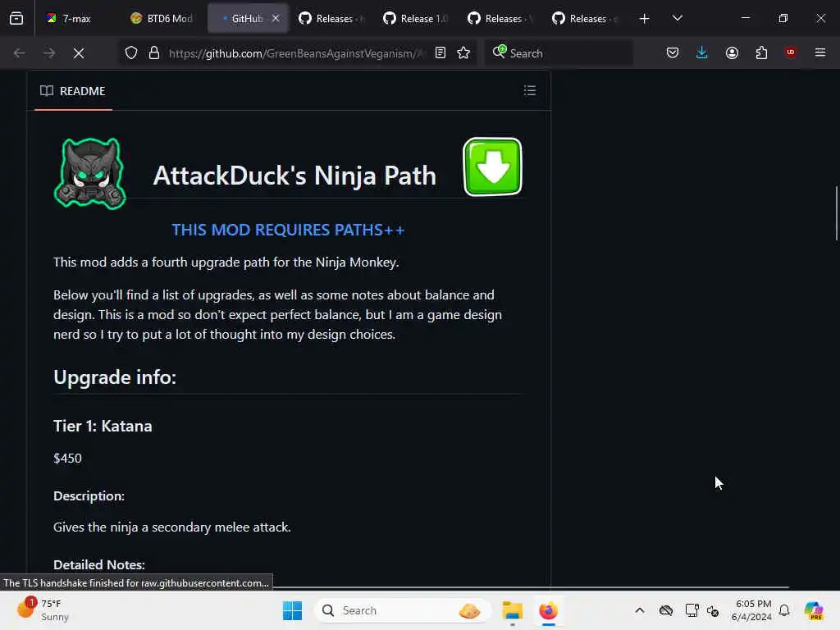Open the OneDrive tray icon
The image size is (840, 630).
pyautogui.click(x=666, y=610)
